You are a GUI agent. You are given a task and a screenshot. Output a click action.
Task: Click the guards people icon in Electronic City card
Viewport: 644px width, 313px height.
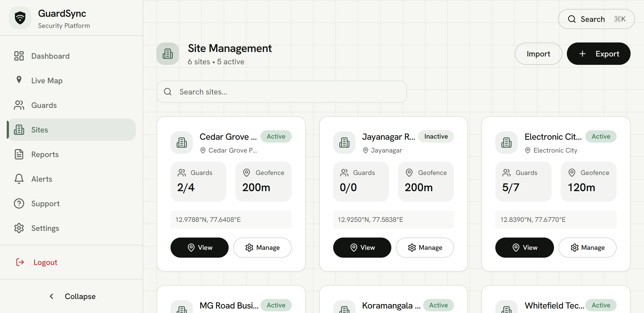click(x=506, y=173)
